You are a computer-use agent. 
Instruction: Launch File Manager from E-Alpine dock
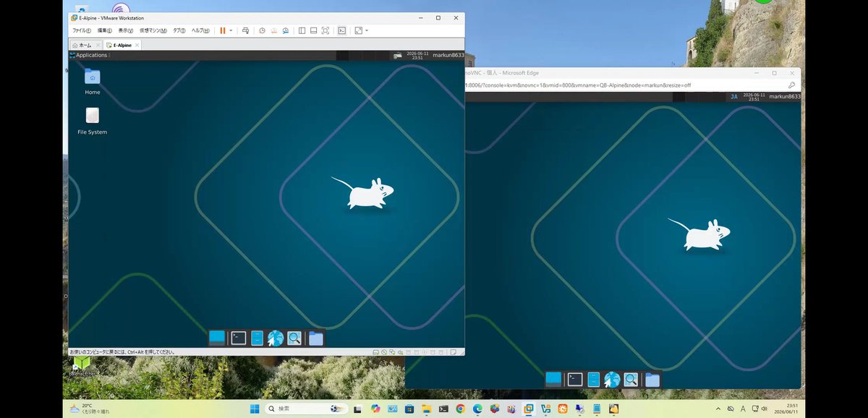257,338
